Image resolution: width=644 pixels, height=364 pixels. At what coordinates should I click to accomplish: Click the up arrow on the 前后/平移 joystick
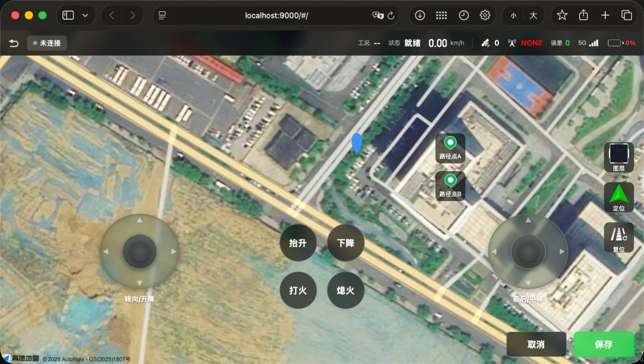pos(528,220)
